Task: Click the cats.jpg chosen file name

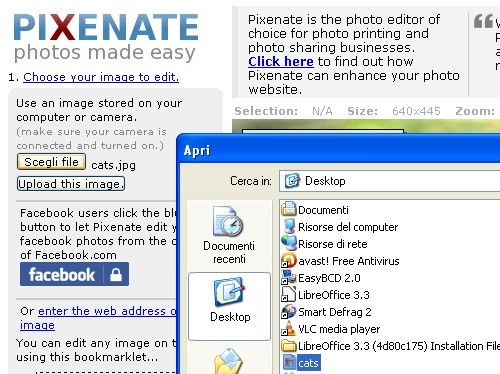Action: pyautogui.click(x=113, y=165)
